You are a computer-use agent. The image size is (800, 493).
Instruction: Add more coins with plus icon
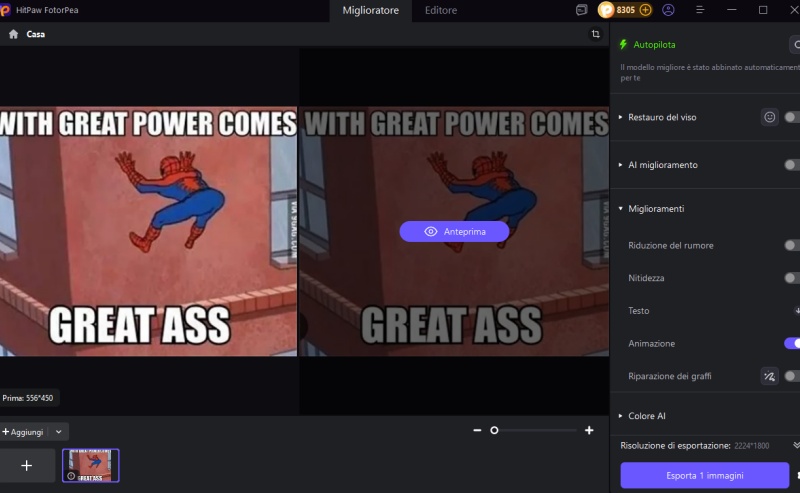tap(645, 10)
